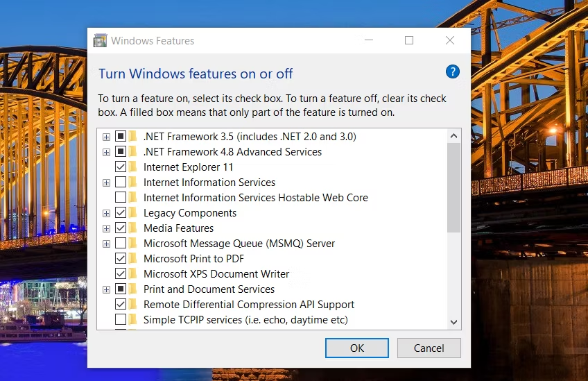Click folder icon next to Legacy Components
Screen dimensions: 588x381
click(x=133, y=213)
